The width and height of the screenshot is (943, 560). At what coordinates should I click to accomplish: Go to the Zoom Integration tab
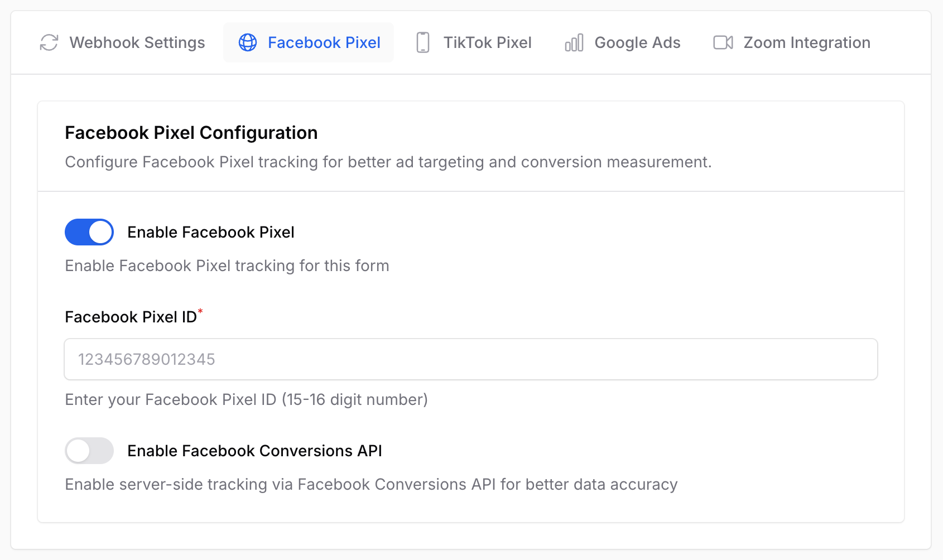(x=792, y=42)
